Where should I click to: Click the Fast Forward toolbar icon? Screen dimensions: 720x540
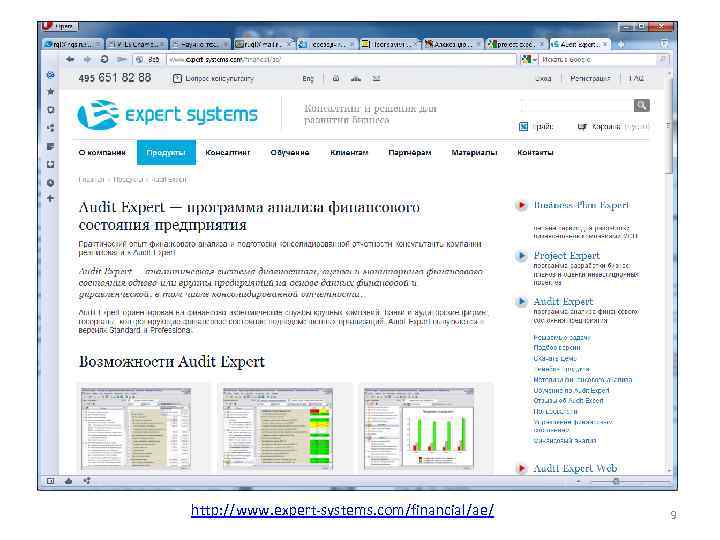tap(121, 59)
